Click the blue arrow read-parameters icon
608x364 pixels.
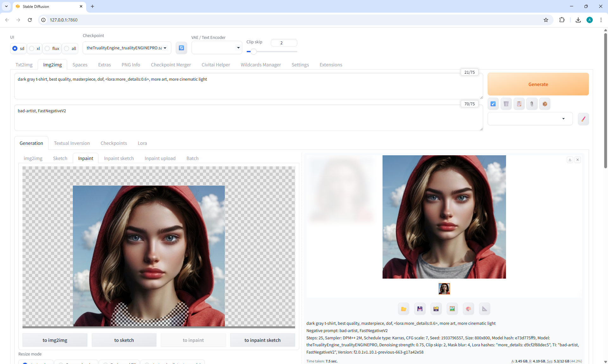493,104
